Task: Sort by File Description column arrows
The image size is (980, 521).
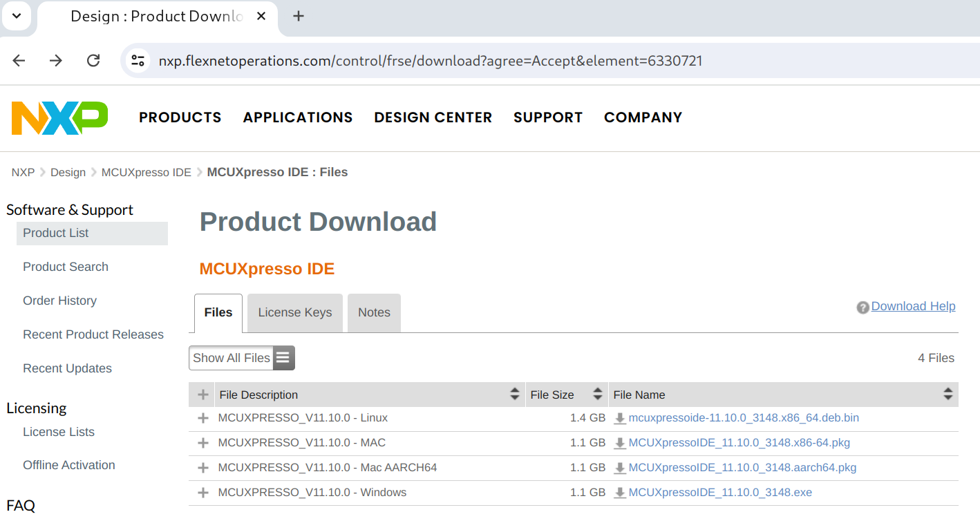Action: coord(514,395)
